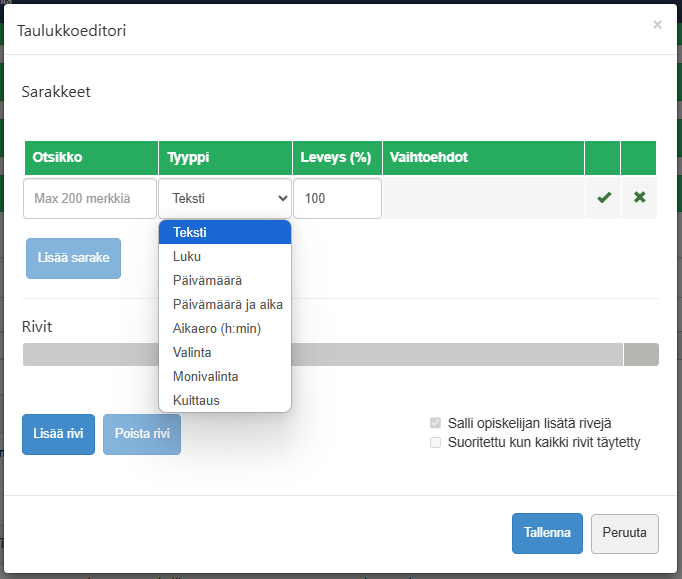The width and height of the screenshot is (682, 579).
Task: Close the Taulukkoeditori dialog
Action: (x=657, y=25)
